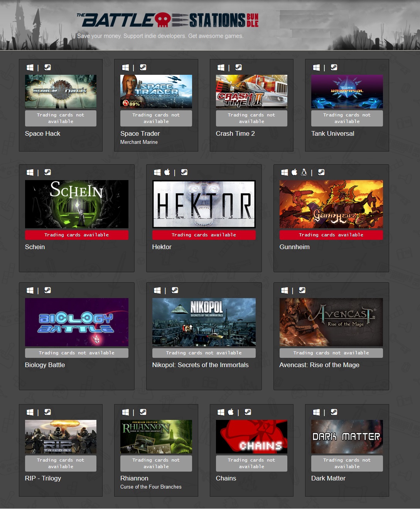The width and height of the screenshot is (420, 509).
Task: Open the Dark Matter thumbnail
Action: coord(347,437)
